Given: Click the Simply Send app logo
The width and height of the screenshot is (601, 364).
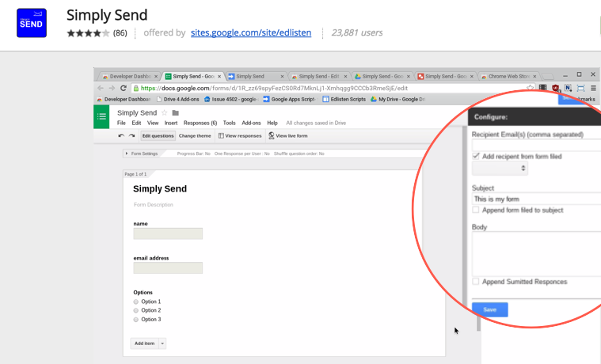Looking at the screenshot, I should tap(32, 23).
